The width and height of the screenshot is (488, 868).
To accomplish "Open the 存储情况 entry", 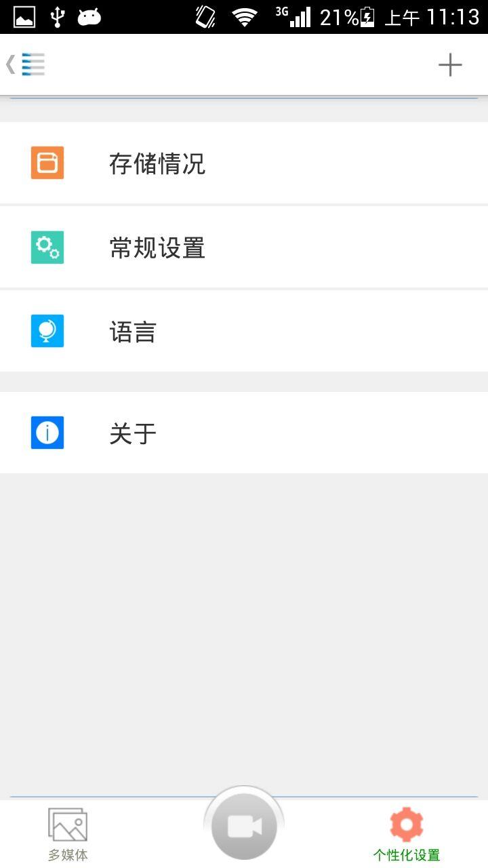I will tap(244, 163).
